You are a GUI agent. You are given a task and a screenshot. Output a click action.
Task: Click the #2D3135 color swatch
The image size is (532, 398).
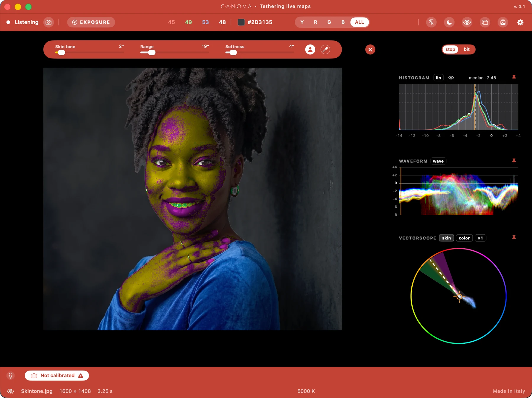click(x=241, y=22)
